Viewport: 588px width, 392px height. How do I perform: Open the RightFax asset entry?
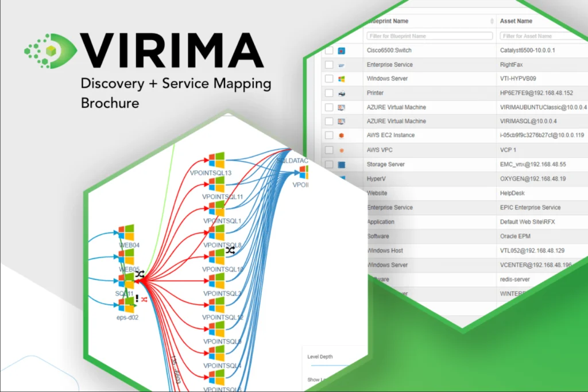(514, 65)
